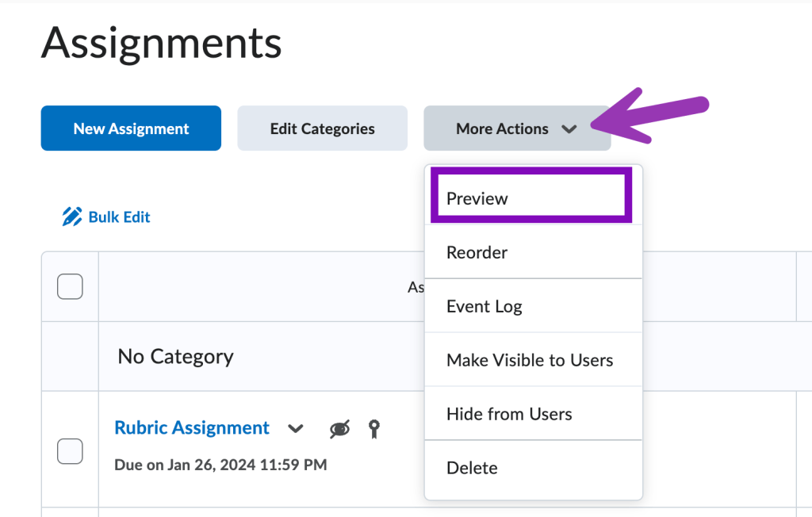The width and height of the screenshot is (812, 517).
Task: Open the Rubric Assignment link
Action: 192,428
